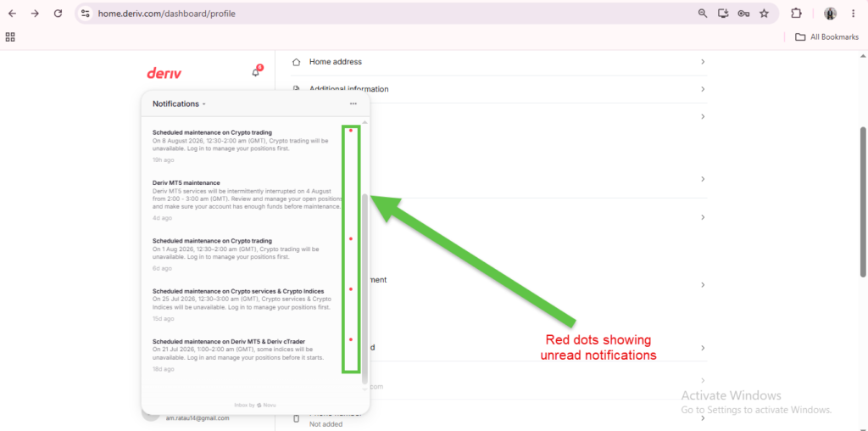Open the Home address row

[498, 62]
